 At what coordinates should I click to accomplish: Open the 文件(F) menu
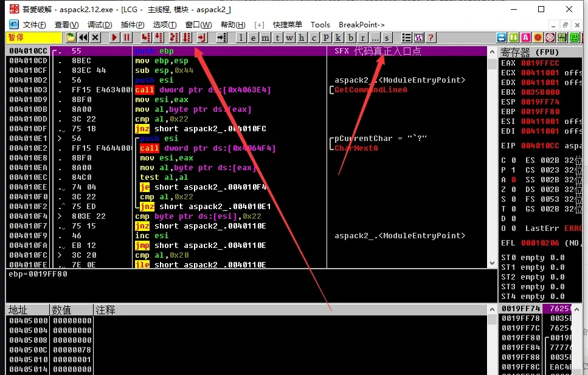point(34,25)
